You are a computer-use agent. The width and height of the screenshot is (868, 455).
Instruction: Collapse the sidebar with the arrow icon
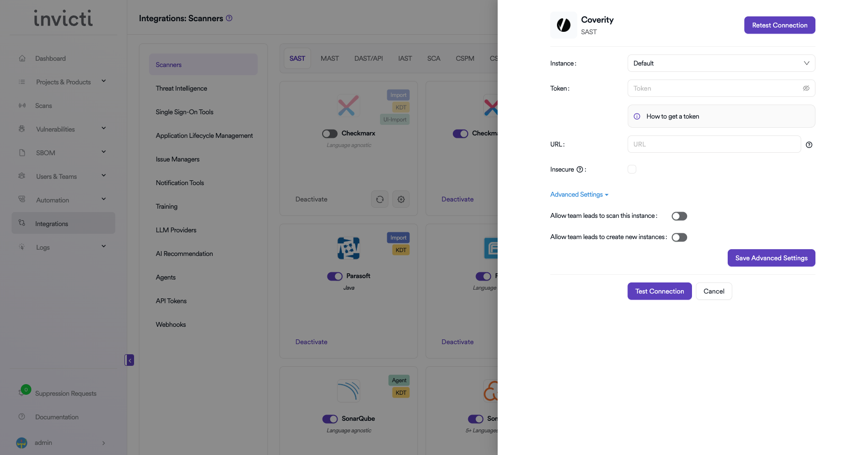point(129,361)
